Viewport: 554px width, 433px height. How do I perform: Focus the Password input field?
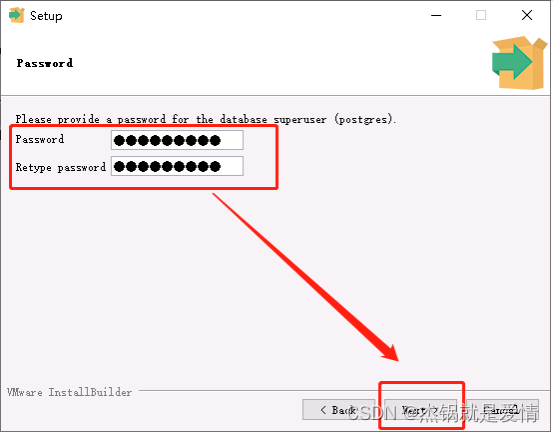click(x=177, y=140)
